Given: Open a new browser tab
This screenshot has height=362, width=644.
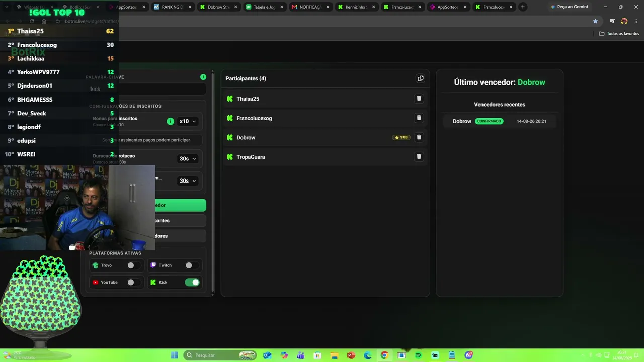Looking at the screenshot, I should click(523, 7).
